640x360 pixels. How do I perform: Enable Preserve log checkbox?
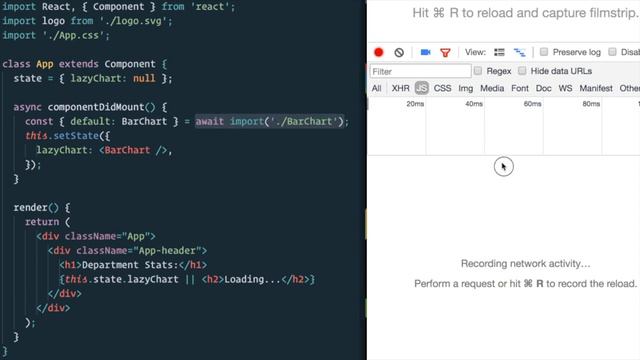point(544,52)
